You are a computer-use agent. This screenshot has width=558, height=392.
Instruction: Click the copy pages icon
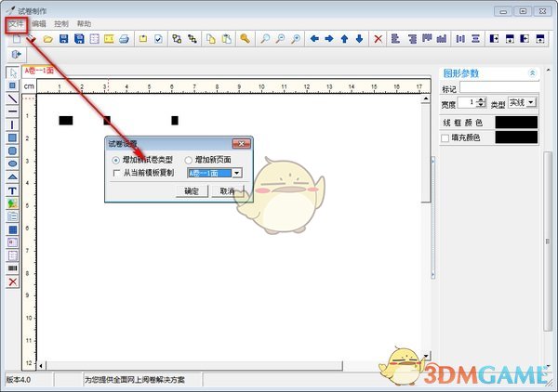click(x=211, y=39)
